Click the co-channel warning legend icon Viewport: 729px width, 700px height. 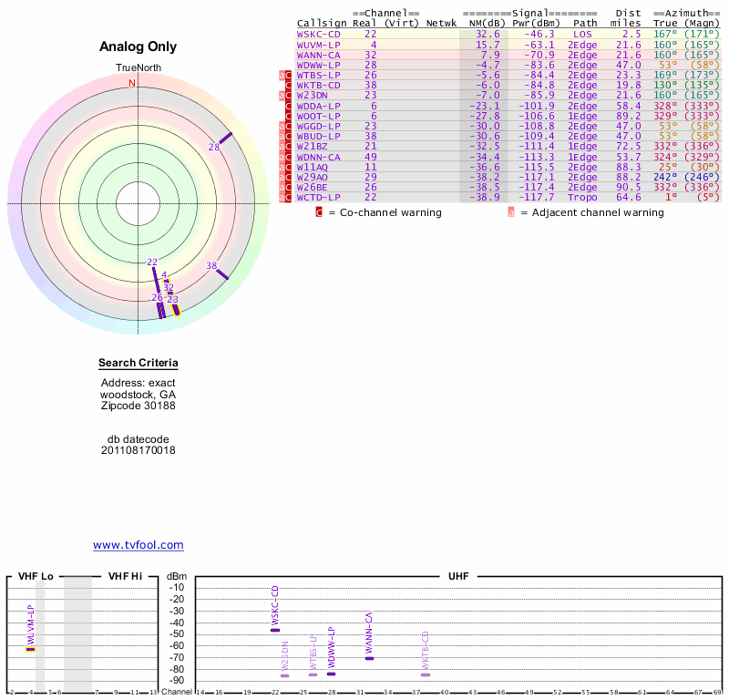(x=319, y=212)
